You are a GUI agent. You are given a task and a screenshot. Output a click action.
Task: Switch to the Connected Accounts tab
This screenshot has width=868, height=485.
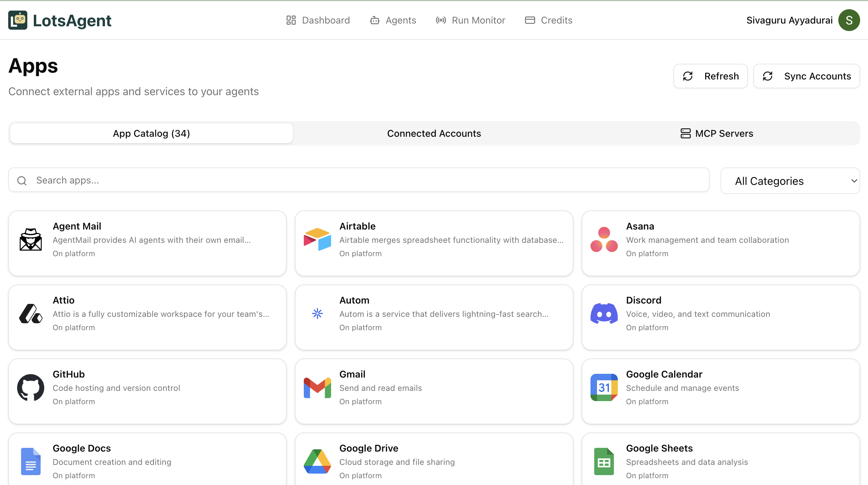tap(434, 133)
